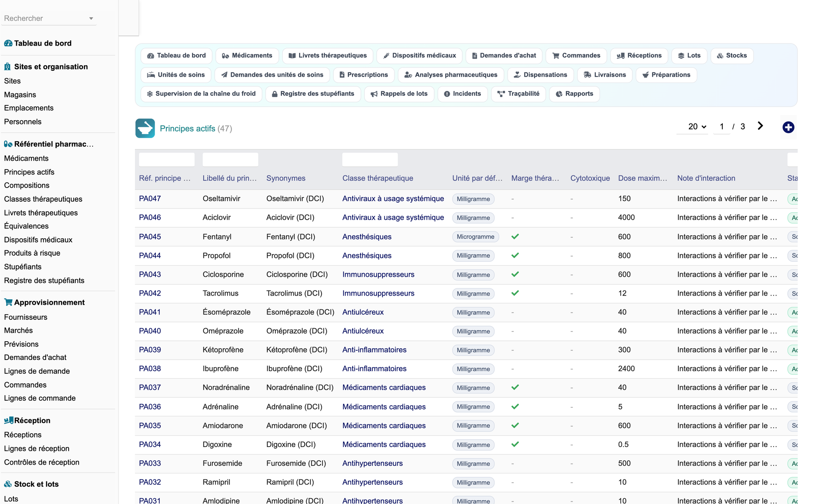Click dose value 2400 in Ibuprofène row
Screen dimensions: 815x504
627,369
